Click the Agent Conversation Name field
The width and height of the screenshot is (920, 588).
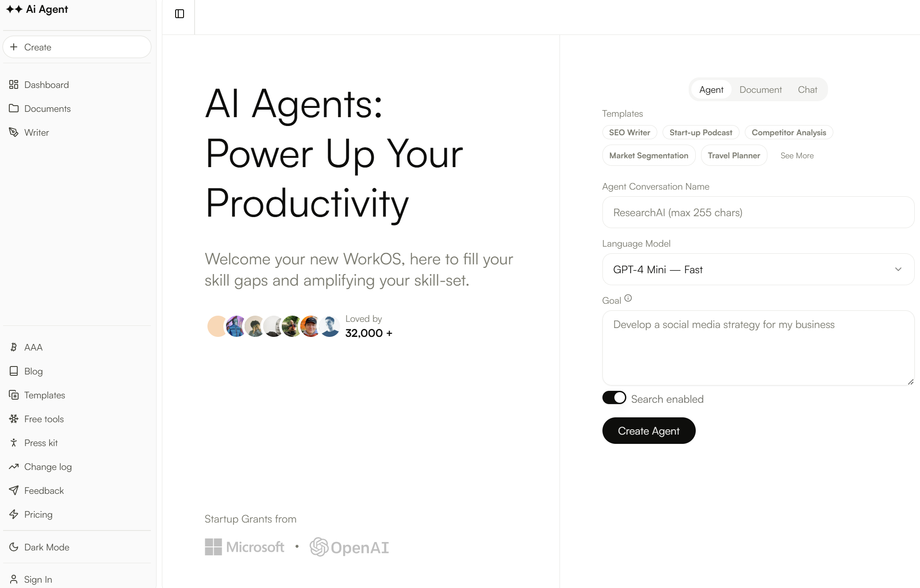[757, 212]
